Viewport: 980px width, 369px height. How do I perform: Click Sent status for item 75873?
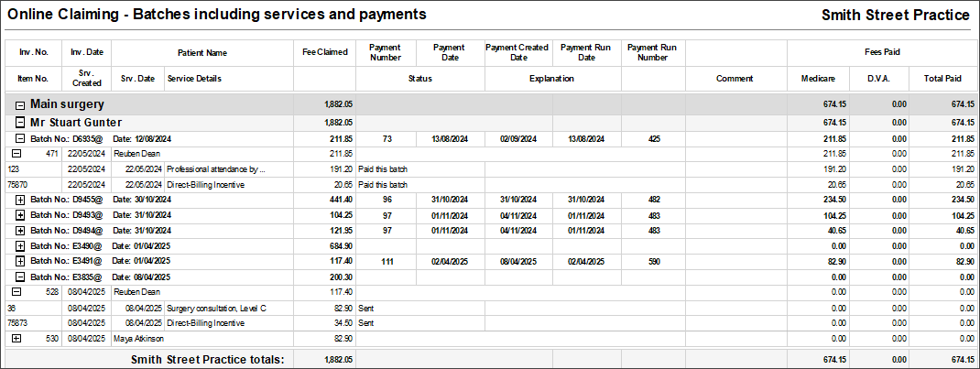(366, 323)
